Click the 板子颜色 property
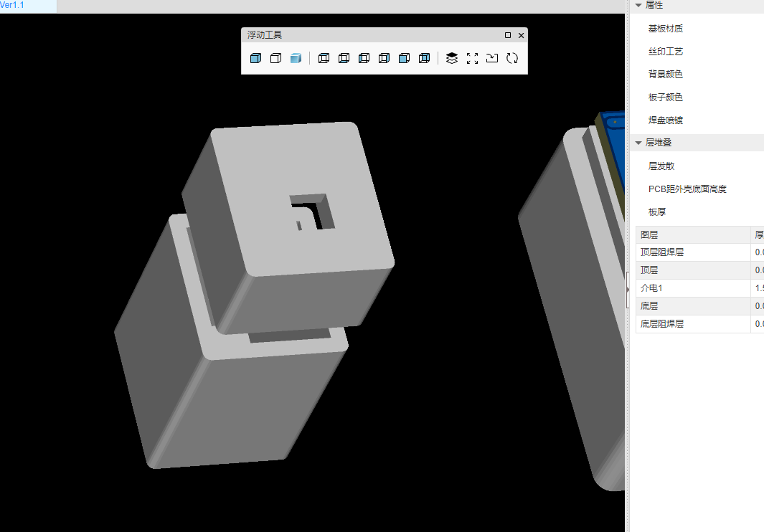Image resolution: width=764 pixels, height=532 pixels. pos(665,98)
